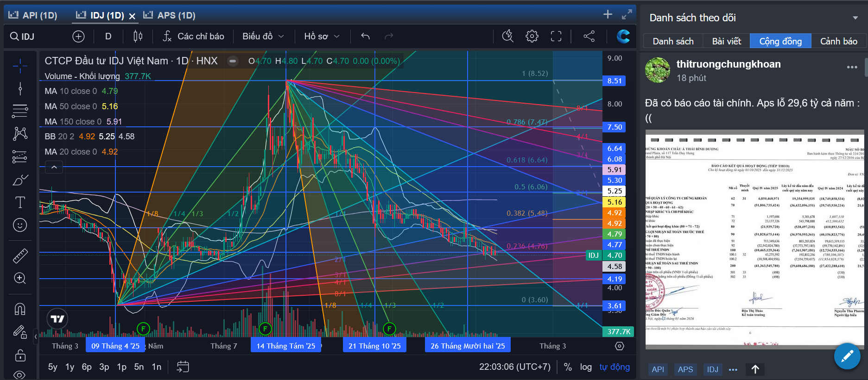Toggle log scale mode
The image size is (868, 380).
[586, 367]
